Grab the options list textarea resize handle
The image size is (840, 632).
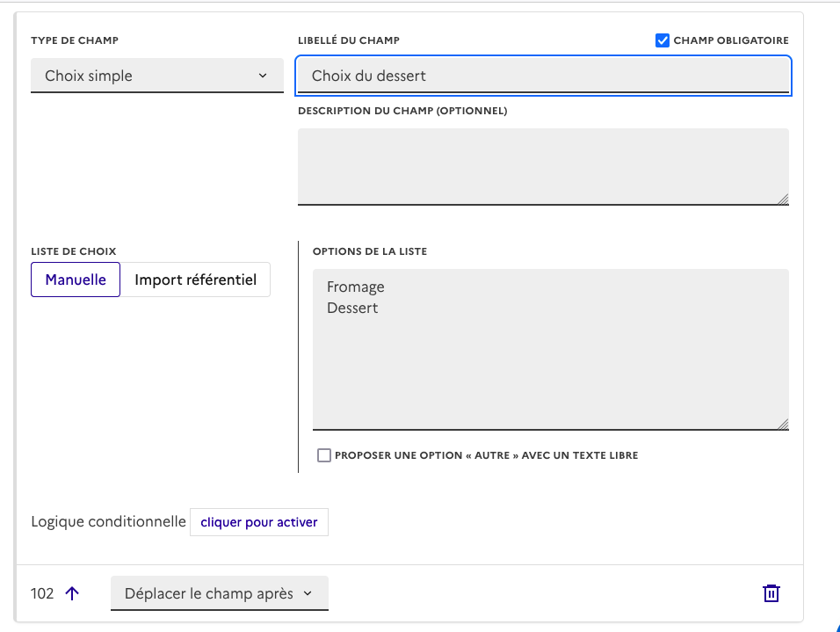pyautogui.click(x=782, y=424)
